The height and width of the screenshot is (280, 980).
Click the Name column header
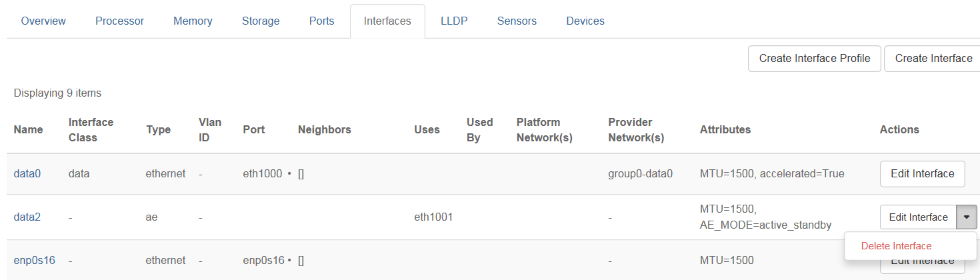(28, 130)
